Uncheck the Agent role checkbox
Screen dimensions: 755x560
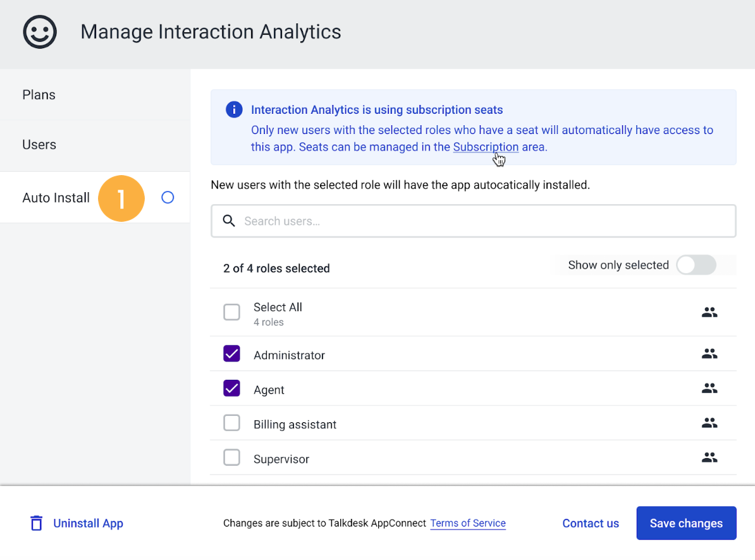click(231, 388)
